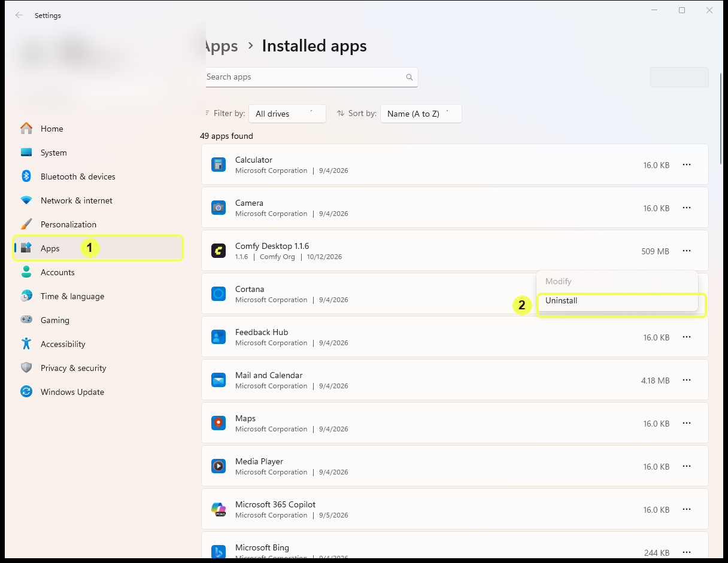Open more options for Maps
This screenshot has height=563, width=728.
(x=687, y=423)
